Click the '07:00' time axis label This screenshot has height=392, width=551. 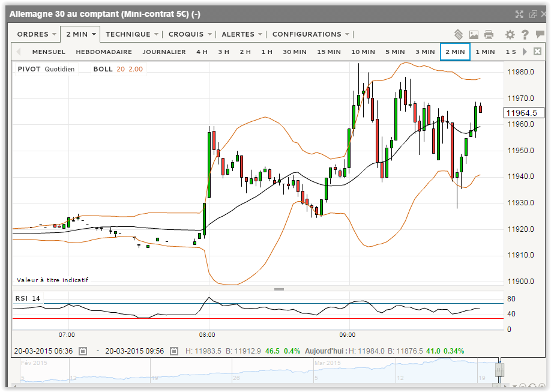(67, 335)
